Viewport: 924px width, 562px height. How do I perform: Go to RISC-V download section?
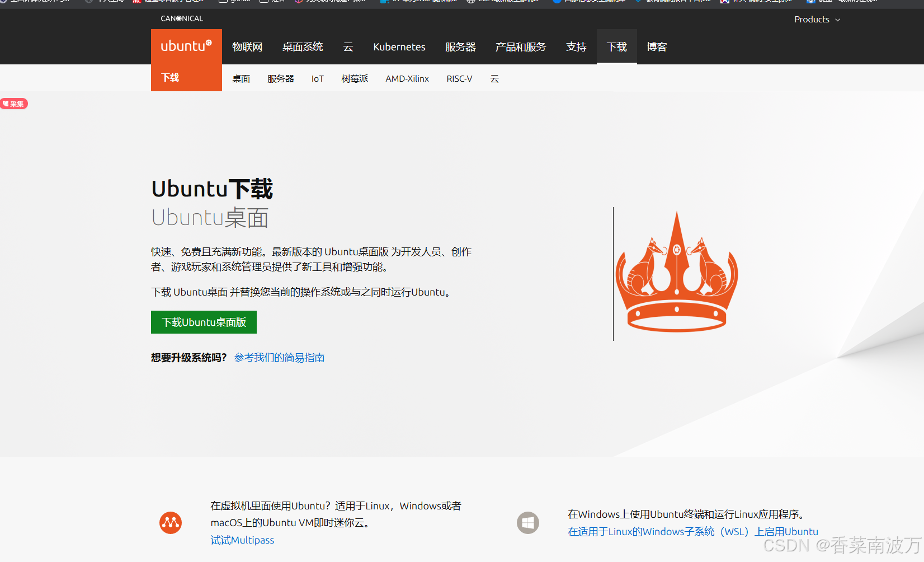pos(459,79)
